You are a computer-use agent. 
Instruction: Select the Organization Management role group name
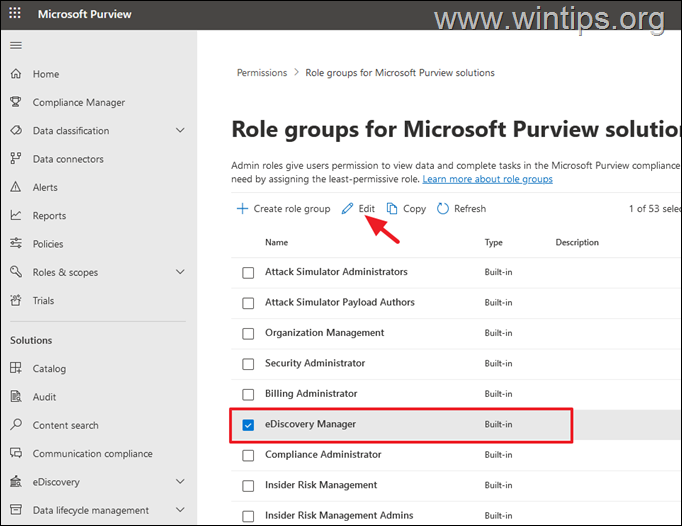coord(324,333)
